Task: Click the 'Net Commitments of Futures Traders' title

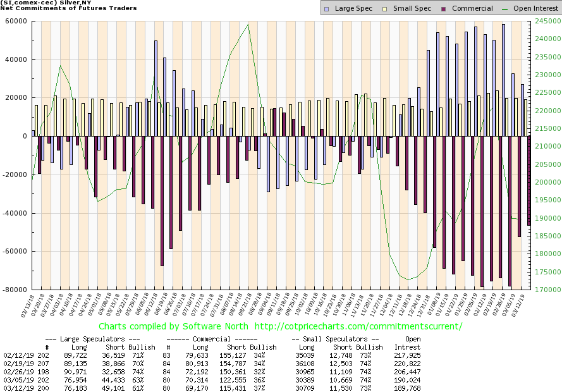Action: (x=65, y=7)
